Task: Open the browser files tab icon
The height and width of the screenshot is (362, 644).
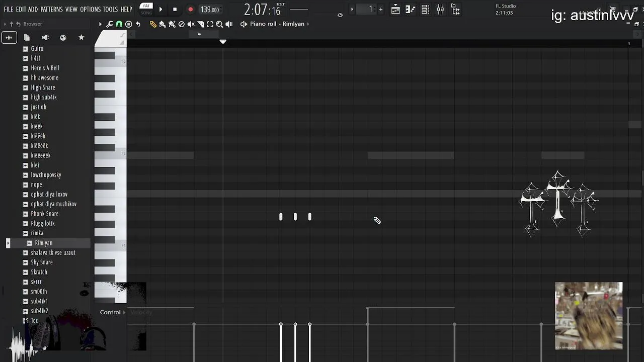Action: pos(27,38)
